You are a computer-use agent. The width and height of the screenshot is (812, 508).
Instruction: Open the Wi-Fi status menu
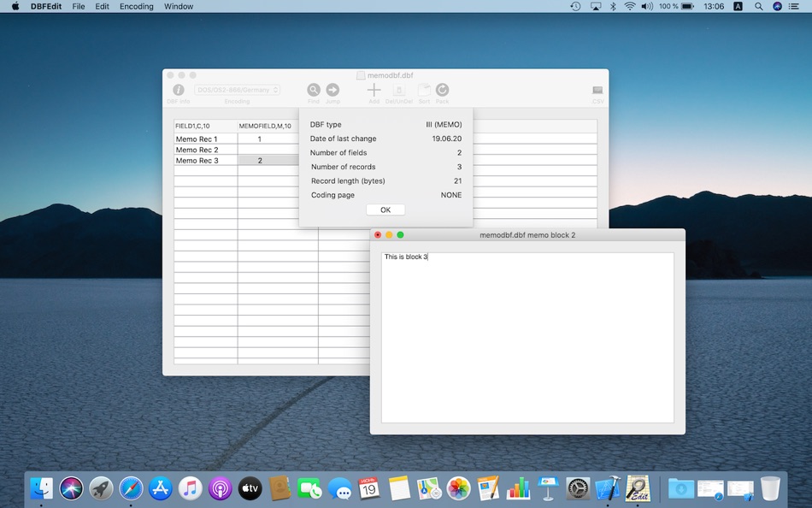tap(629, 6)
